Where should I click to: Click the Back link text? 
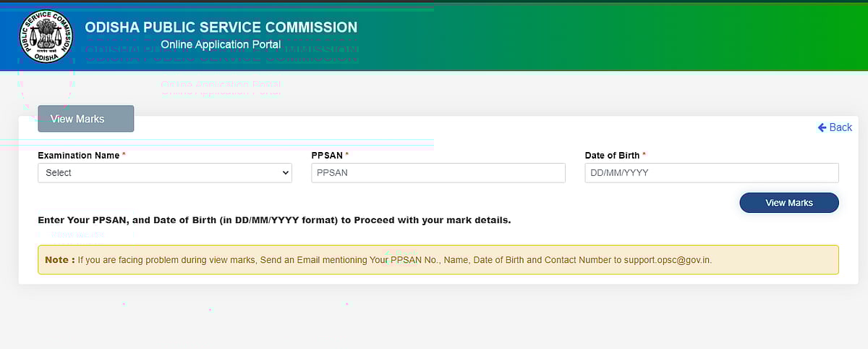pos(841,127)
